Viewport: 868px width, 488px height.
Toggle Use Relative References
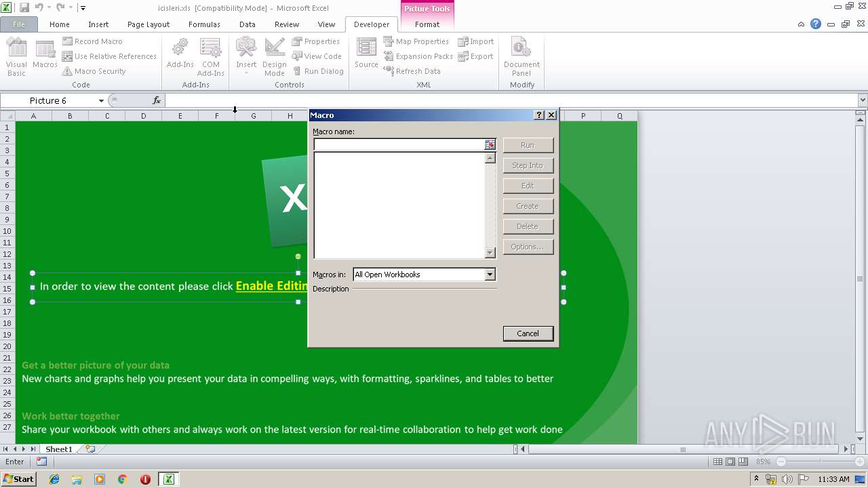(109, 56)
